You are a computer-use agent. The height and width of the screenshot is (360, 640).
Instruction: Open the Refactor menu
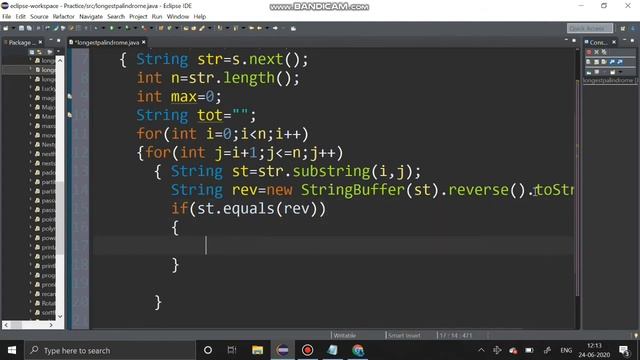(x=63, y=16)
